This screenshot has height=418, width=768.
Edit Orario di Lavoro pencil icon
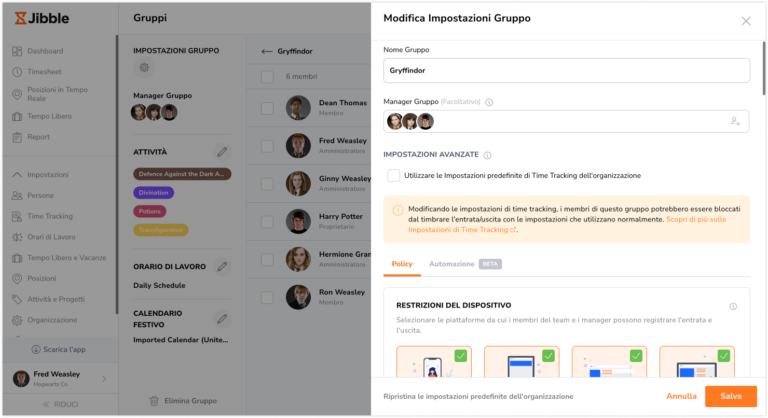(x=222, y=267)
